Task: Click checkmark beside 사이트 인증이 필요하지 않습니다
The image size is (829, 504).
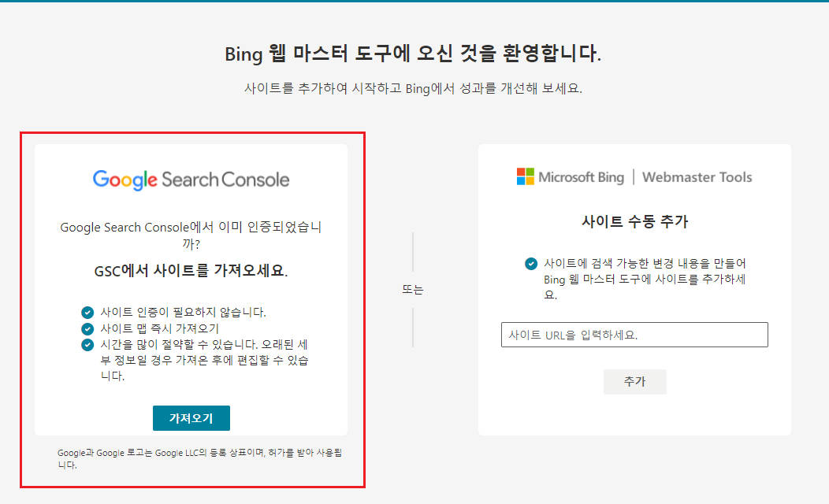Action: [x=87, y=312]
